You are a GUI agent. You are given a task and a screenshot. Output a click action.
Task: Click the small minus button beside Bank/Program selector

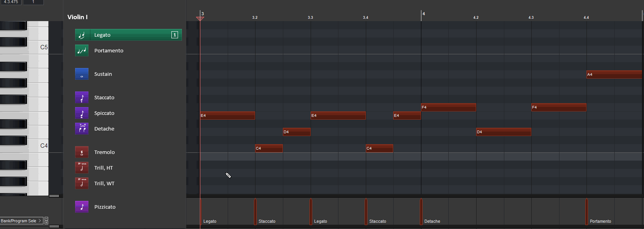click(46, 218)
